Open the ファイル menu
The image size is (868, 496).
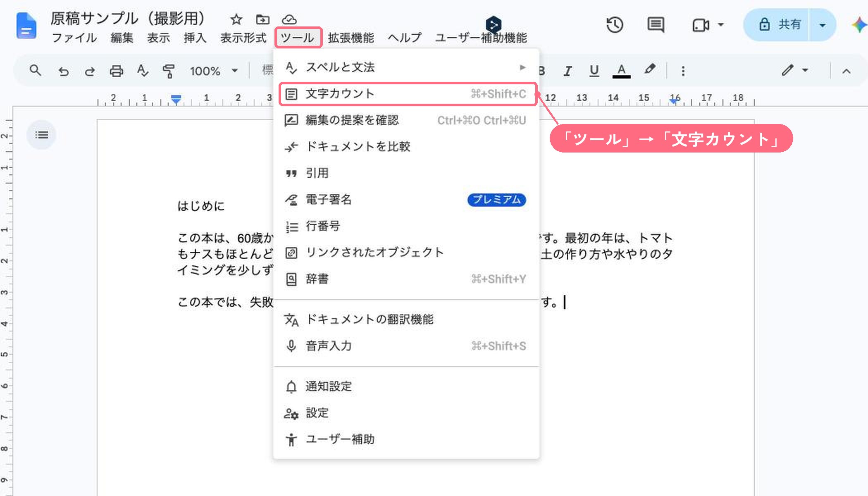pyautogui.click(x=74, y=38)
